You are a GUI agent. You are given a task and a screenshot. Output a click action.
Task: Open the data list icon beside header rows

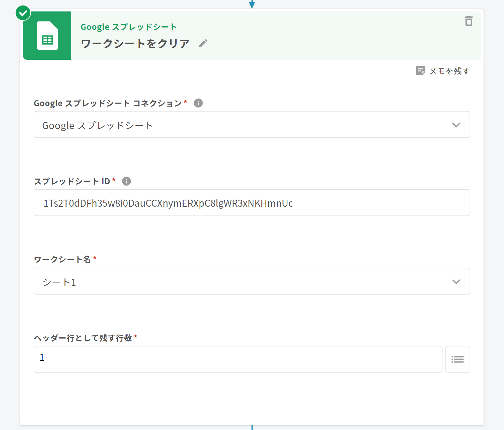[457, 359]
